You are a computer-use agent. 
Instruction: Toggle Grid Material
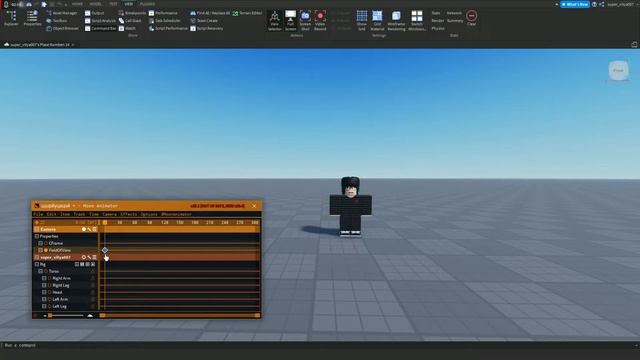click(x=378, y=20)
